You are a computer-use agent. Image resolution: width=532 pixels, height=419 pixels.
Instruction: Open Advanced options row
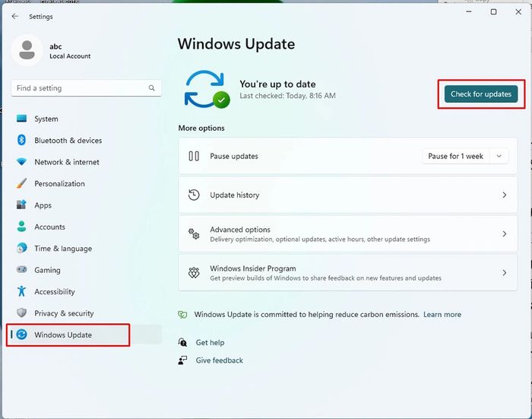coord(348,233)
